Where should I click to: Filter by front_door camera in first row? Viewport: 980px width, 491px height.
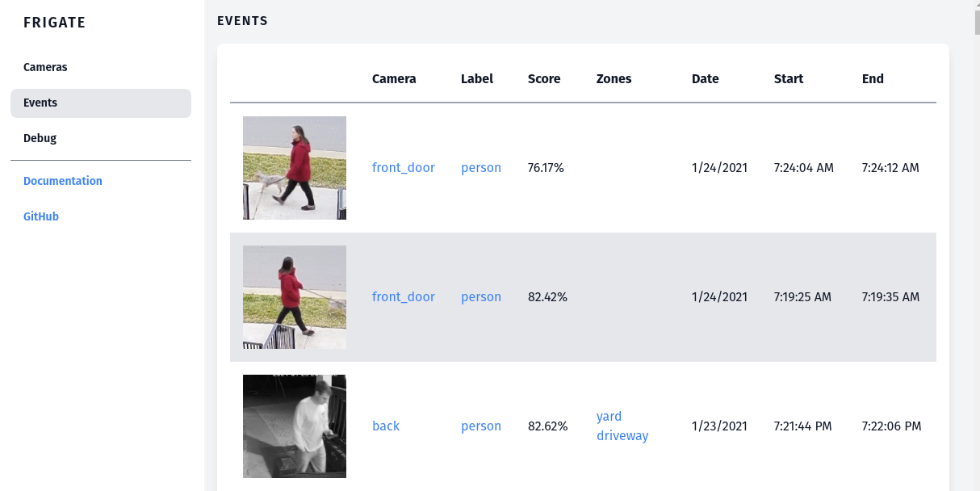(x=404, y=168)
